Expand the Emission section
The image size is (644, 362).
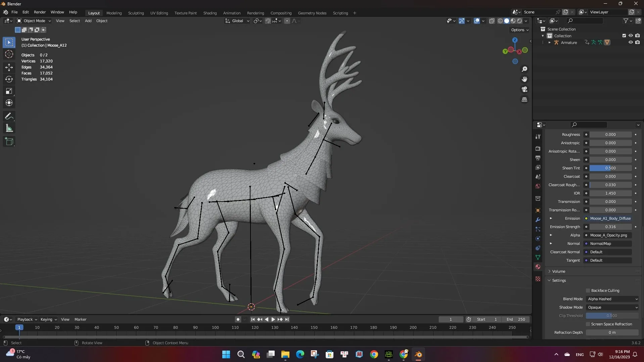click(551, 218)
